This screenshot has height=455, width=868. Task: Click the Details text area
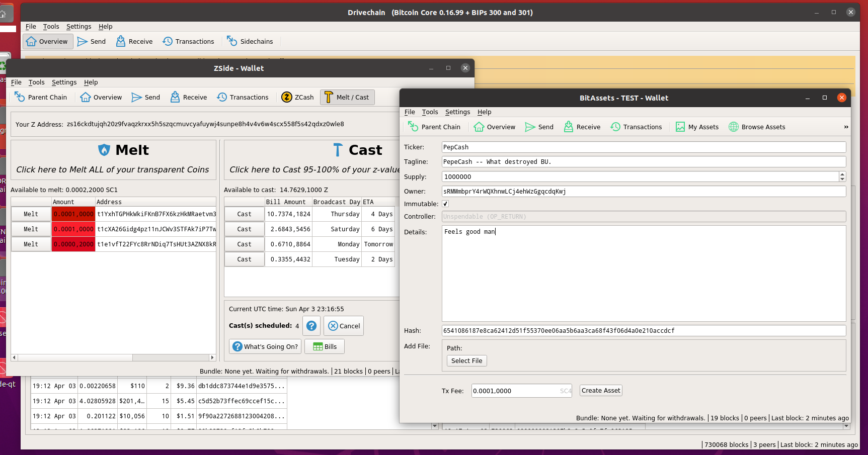click(644, 273)
